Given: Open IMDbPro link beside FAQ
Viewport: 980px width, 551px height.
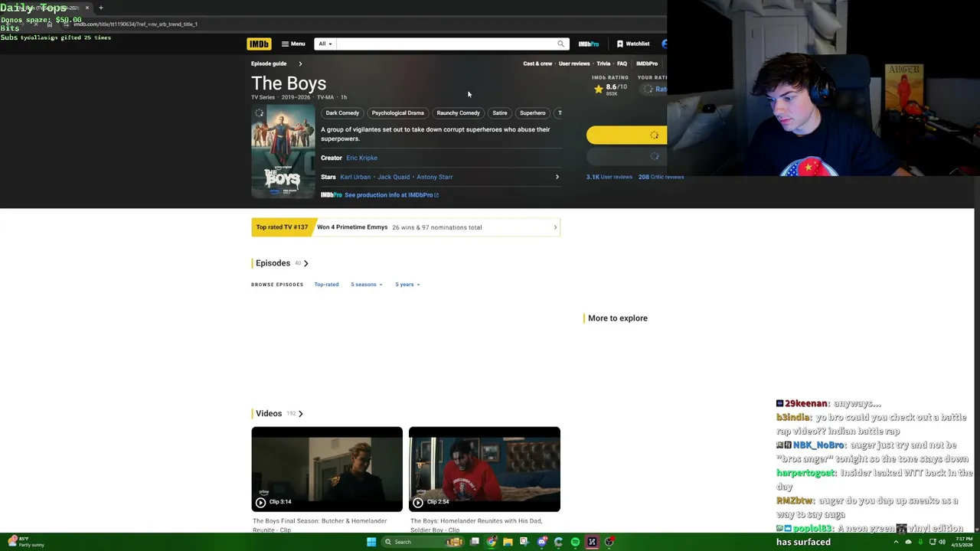Looking at the screenshot, I should (x=647, y=64).
